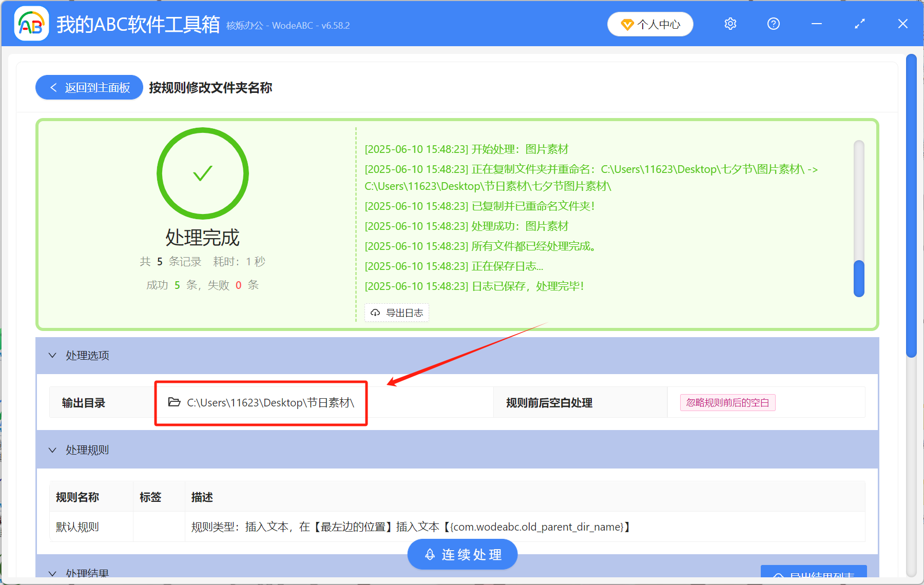Click the green checkmark completion circle
This screenshot has height=585, width=924.
pyautogui.click(x=202, y=173)
